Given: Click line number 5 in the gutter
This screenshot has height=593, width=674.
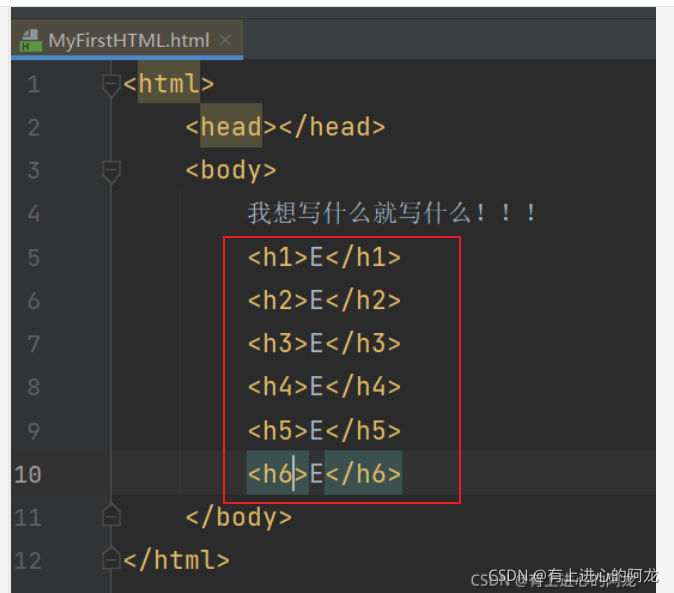Looking at the screenshot, I should point(34,258).
